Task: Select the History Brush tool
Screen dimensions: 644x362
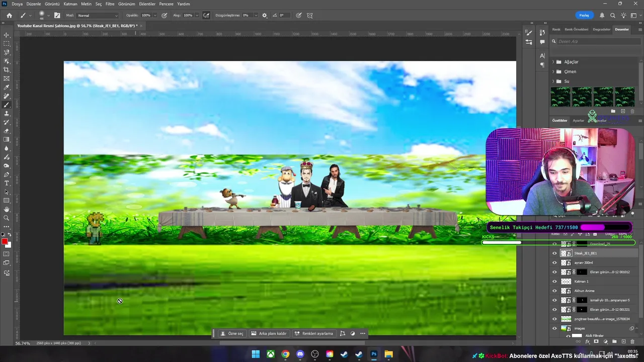Action: click(x=7, y=122)
